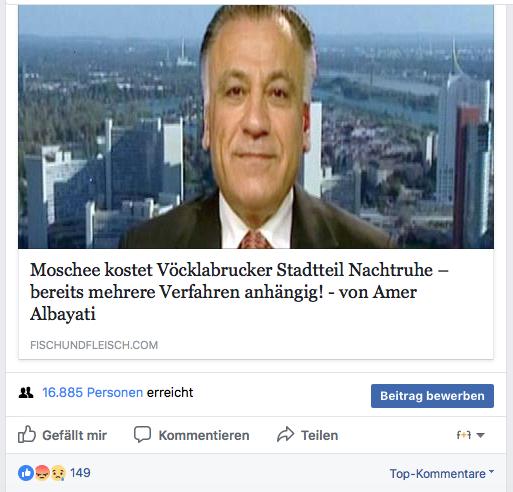Click the 149 reactions count
Viewport: 513px width, 492px height.
80,473
